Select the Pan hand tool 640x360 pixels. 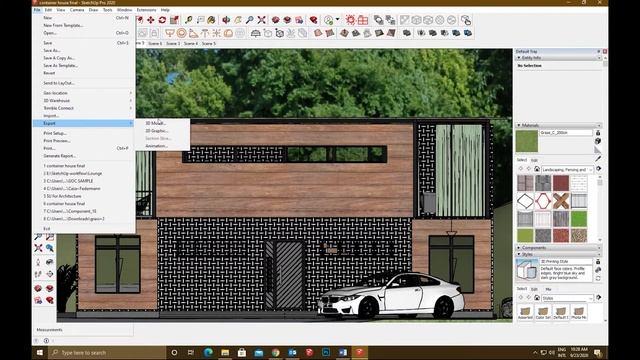(x=238, y=20)
